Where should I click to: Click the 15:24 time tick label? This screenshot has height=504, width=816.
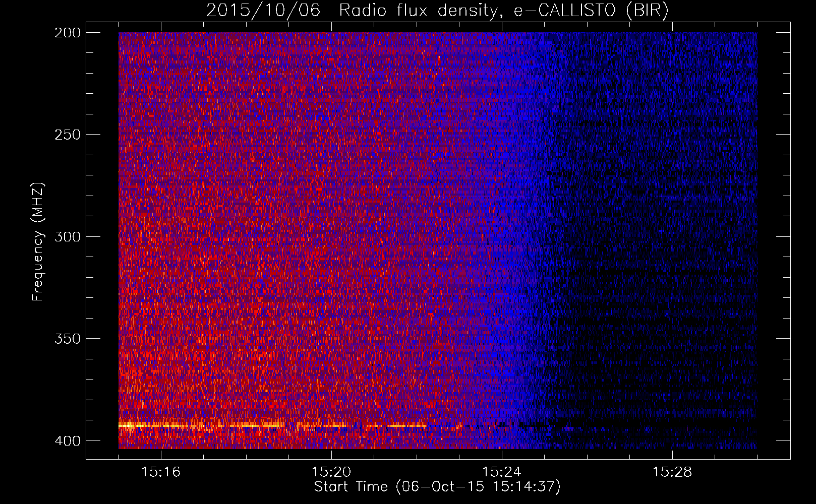pyautogui.click(x=502, y=472)
